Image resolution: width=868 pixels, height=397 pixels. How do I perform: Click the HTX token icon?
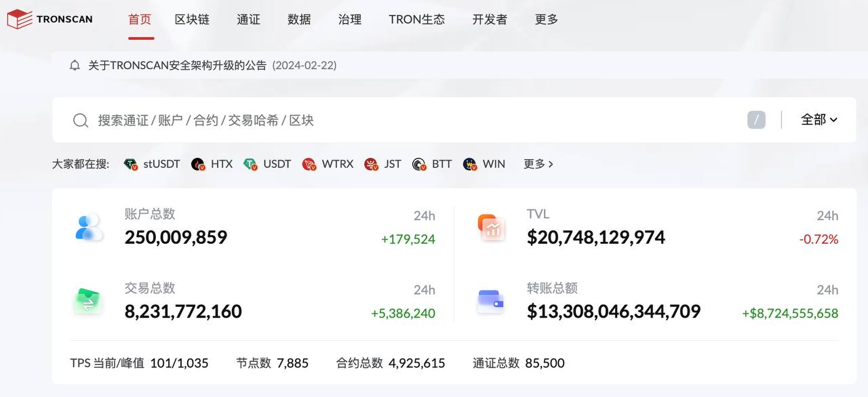coord(199,164)
